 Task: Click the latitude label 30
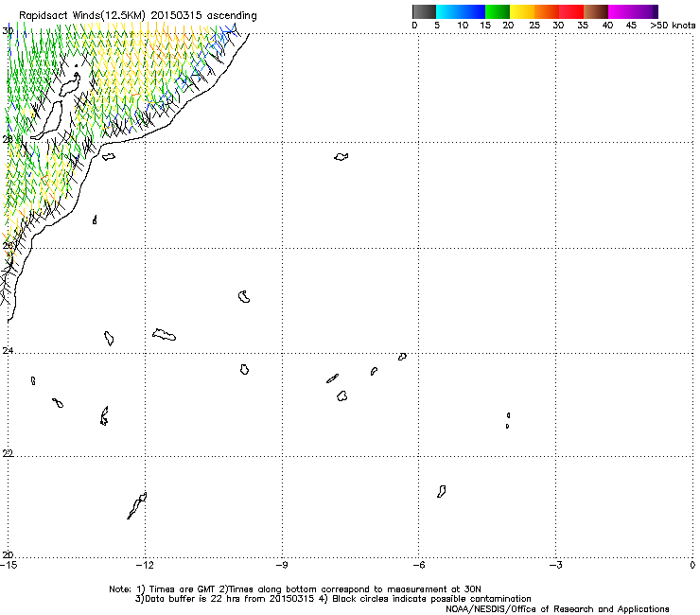pyautogui.click(x=8, y=31)
